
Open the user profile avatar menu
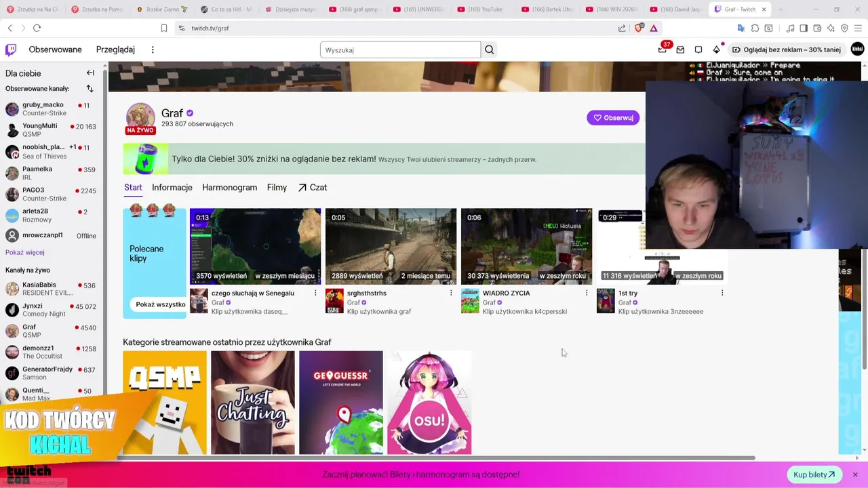point(857,49)
